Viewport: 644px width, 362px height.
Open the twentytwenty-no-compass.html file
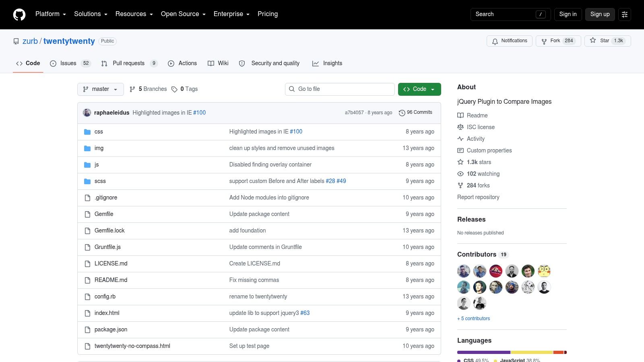pyautogui.click(x=132, y=346)
